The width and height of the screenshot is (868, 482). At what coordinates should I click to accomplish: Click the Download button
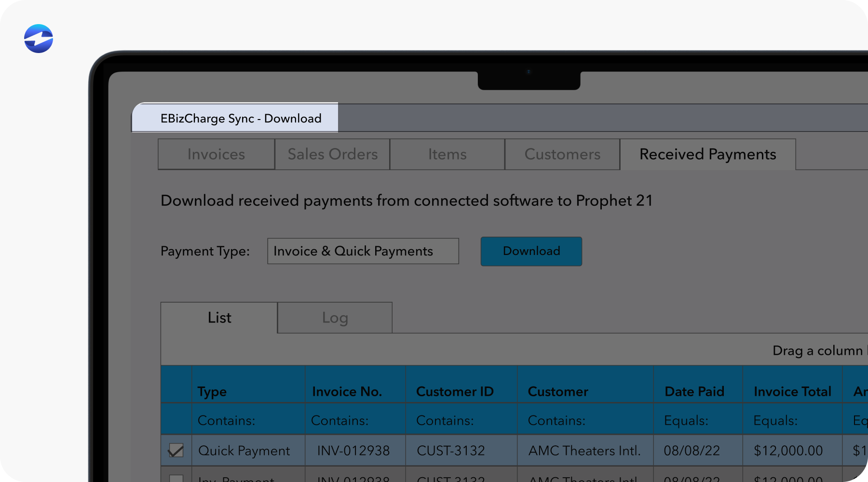tap(531, 251)
